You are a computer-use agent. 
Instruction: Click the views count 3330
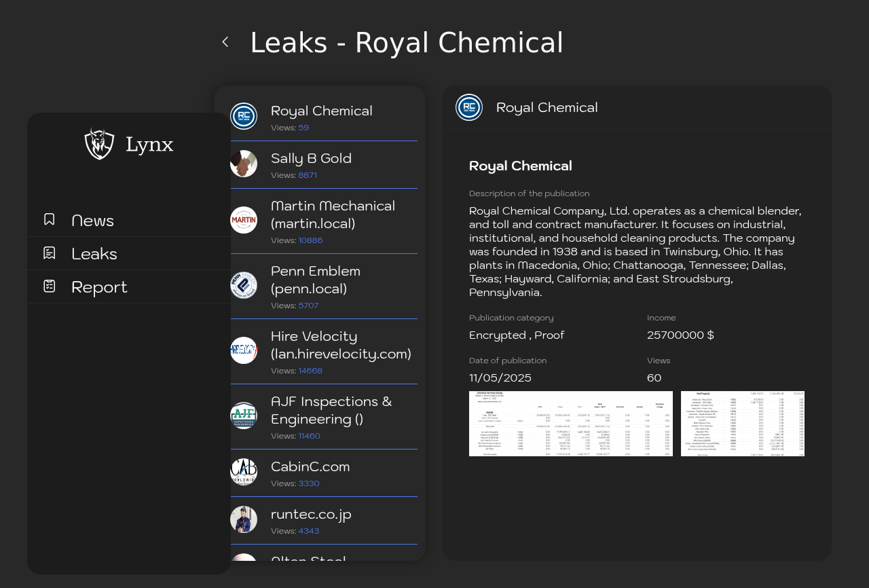pos(309,483)
